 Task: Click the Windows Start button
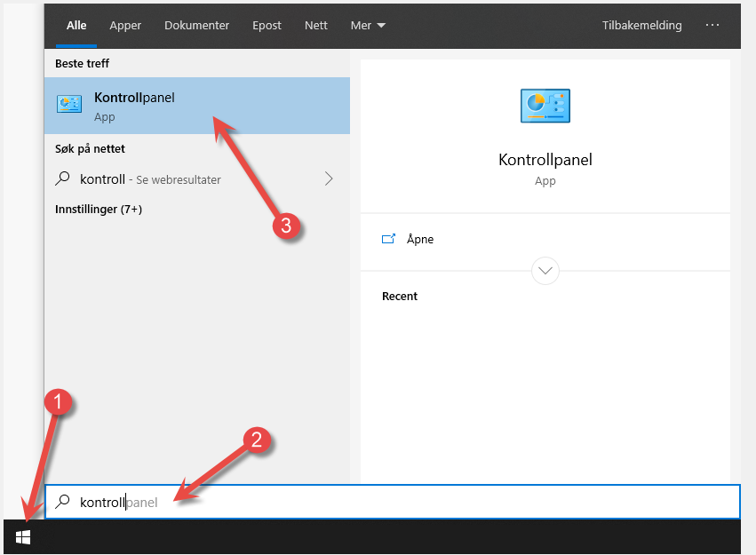click(x=23, y=537)
